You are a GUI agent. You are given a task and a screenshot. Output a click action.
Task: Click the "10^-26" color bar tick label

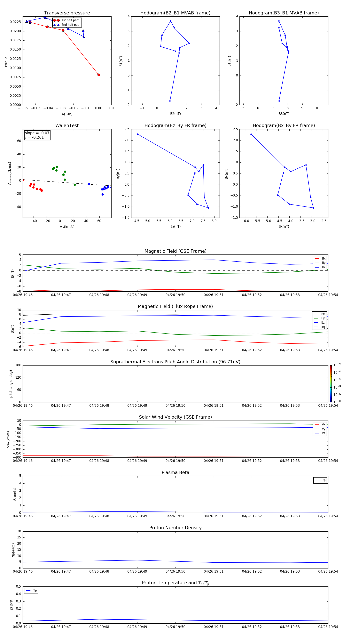(x=337, y=365)
